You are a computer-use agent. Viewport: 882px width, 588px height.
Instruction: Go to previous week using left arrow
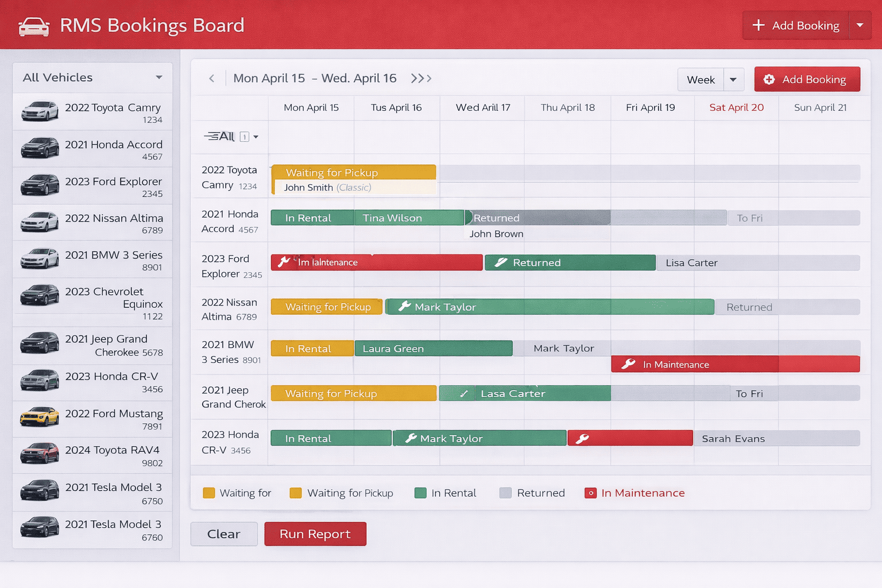pos(212,79)
